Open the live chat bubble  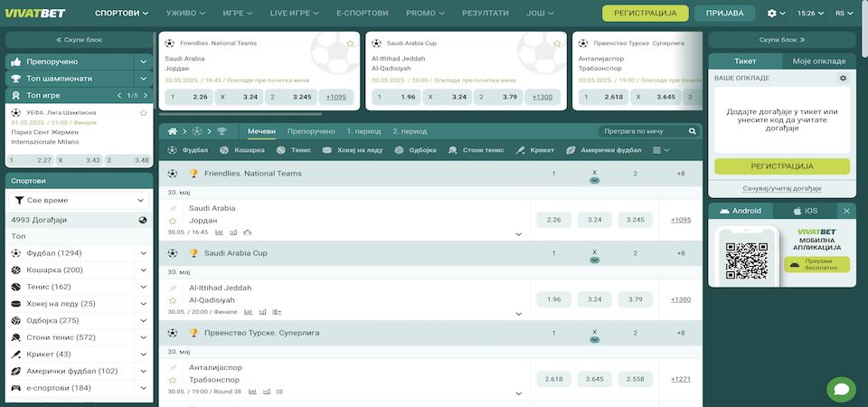tap(841, 390)
